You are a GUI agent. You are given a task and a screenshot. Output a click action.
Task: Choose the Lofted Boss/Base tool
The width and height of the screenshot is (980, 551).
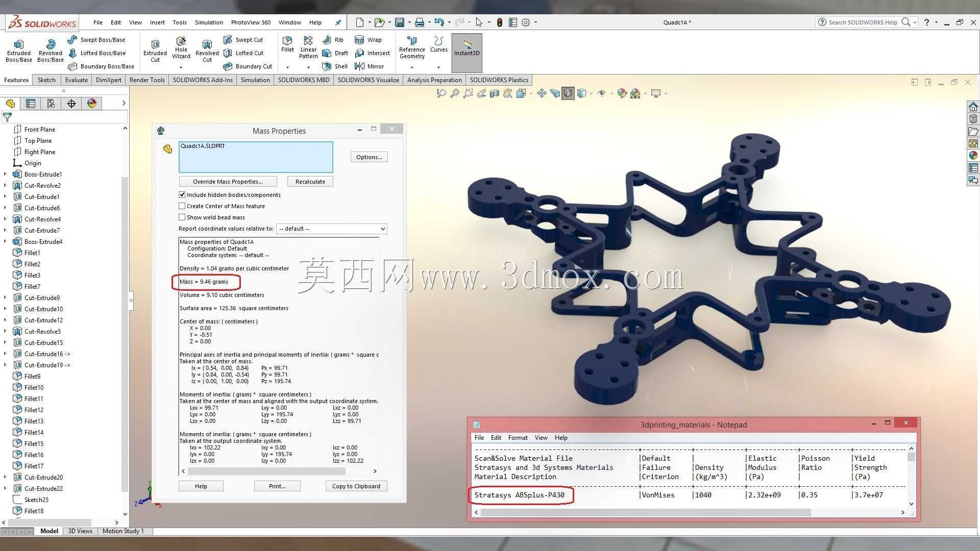click(x=96, y=53)
